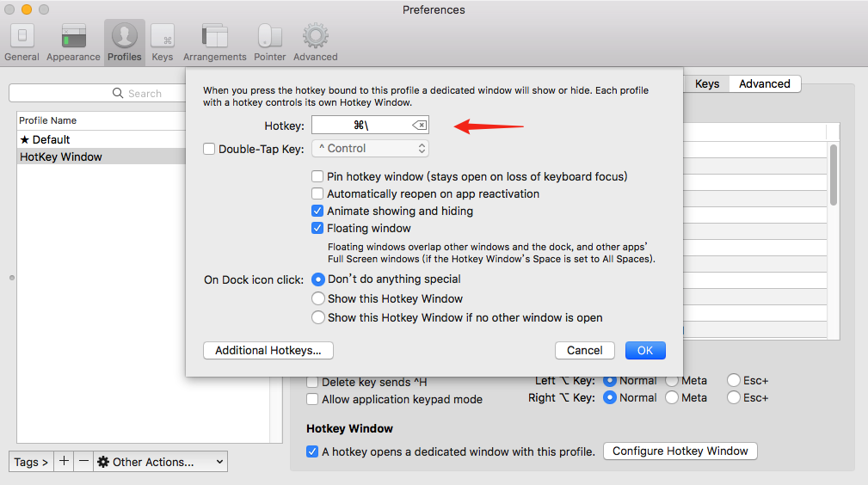This screenshot has width=868, height=485.
Task: Clear the hotkey with the delete icon
Action: (419, 126)
